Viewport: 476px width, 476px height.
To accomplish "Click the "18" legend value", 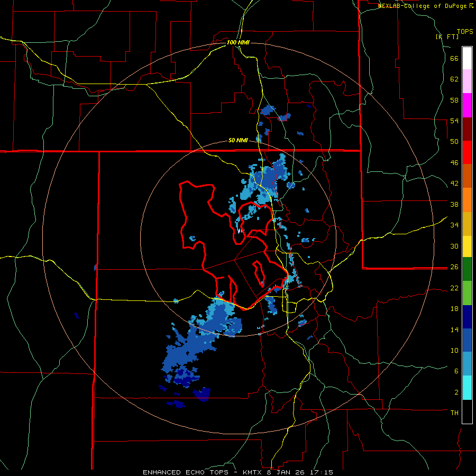I will coord(454,309).
